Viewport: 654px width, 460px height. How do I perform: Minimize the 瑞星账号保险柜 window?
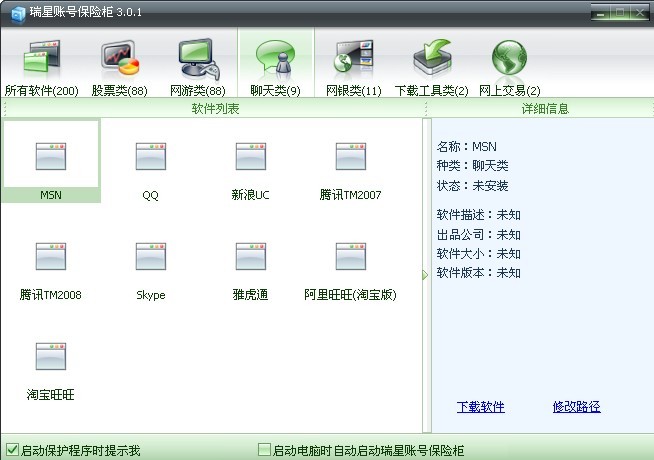[x=601, y=13]
